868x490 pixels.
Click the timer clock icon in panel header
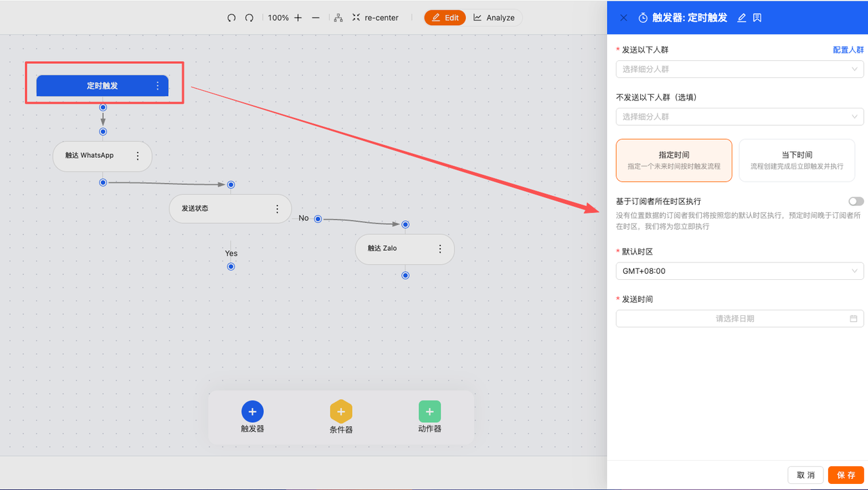(x=643, y=18)
